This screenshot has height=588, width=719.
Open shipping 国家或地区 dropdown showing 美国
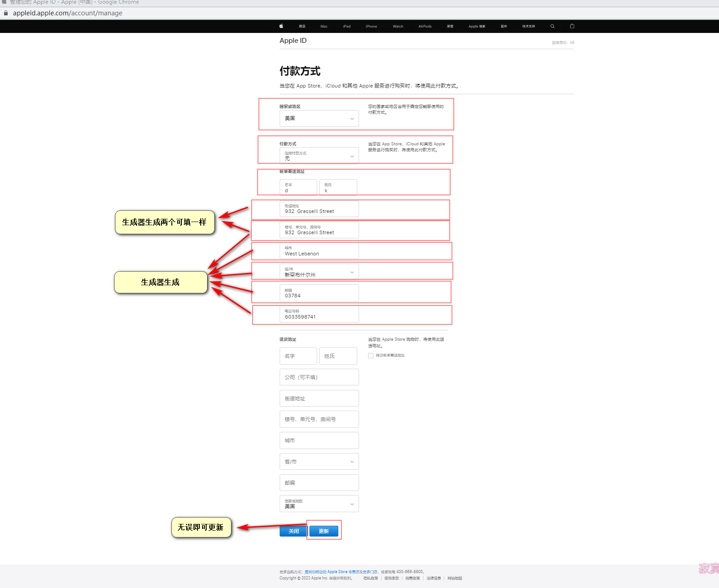tap(319, 504)
